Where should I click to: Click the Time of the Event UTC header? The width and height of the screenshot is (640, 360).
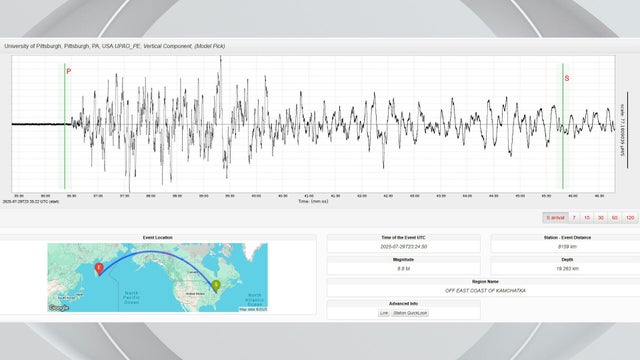403,238
